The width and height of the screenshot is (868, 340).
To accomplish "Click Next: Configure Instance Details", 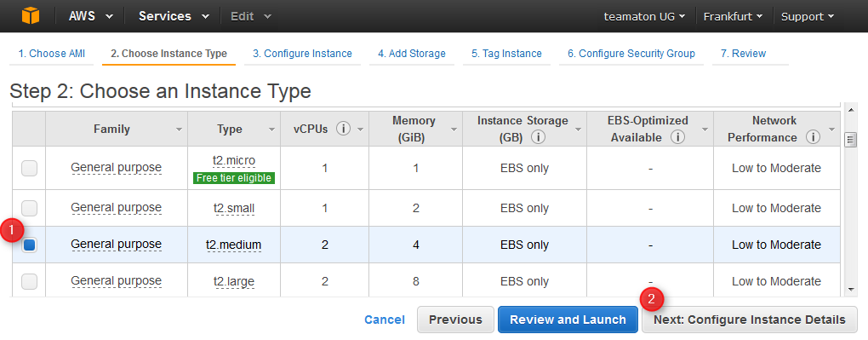I will [750, 320].
